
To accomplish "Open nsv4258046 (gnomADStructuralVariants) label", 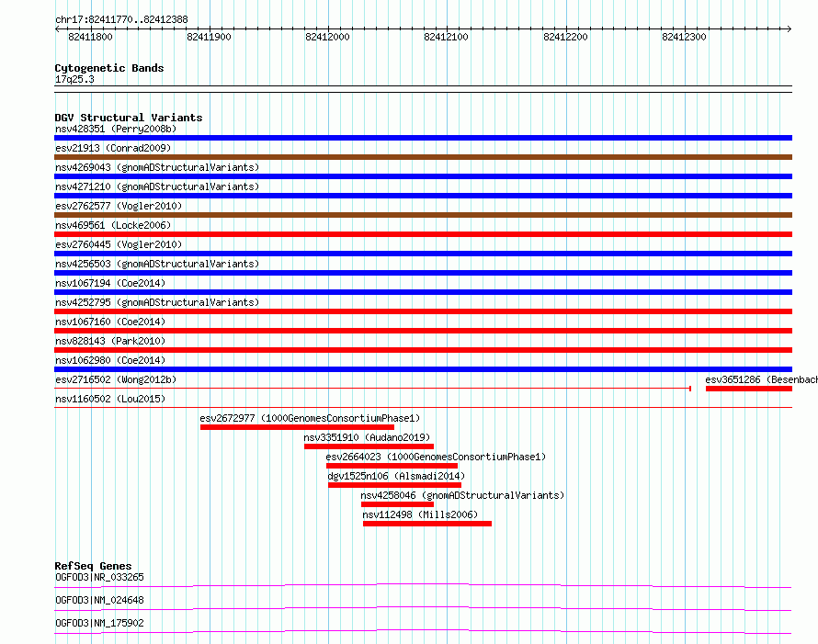I will click(x=462, y=495).
